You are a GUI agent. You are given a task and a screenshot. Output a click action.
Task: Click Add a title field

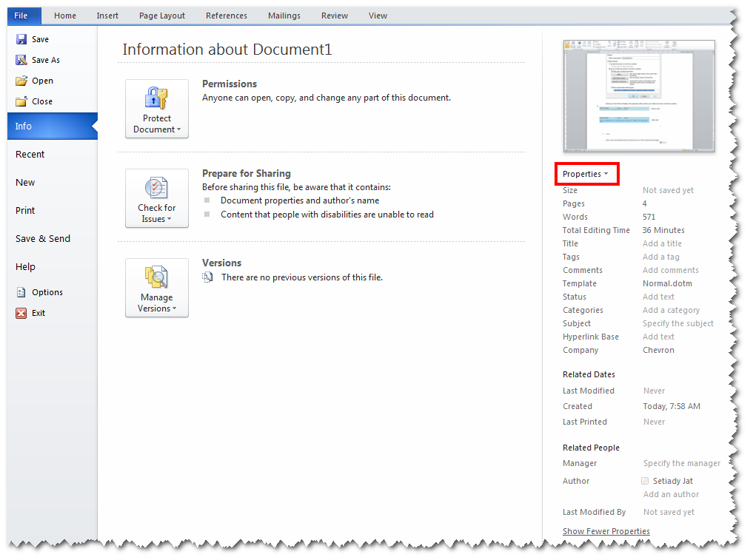coord(661,243)
